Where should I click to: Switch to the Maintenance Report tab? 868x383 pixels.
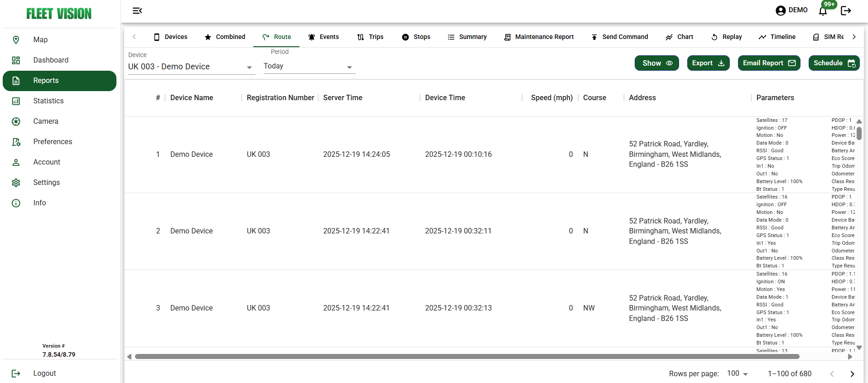click(539, 37)
